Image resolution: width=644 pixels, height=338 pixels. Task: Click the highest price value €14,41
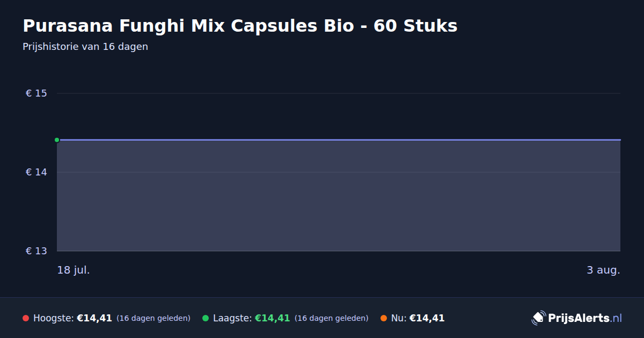(x=94, y=318)
